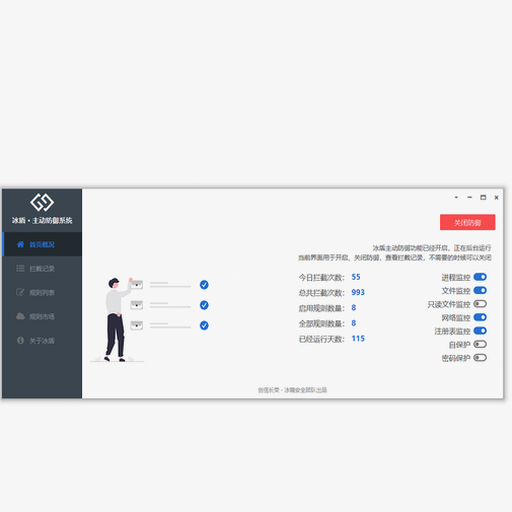Screen dimensions: 512x512
Task: Turn on the 密码保护 toggle
Action: [x=480, y=358]
